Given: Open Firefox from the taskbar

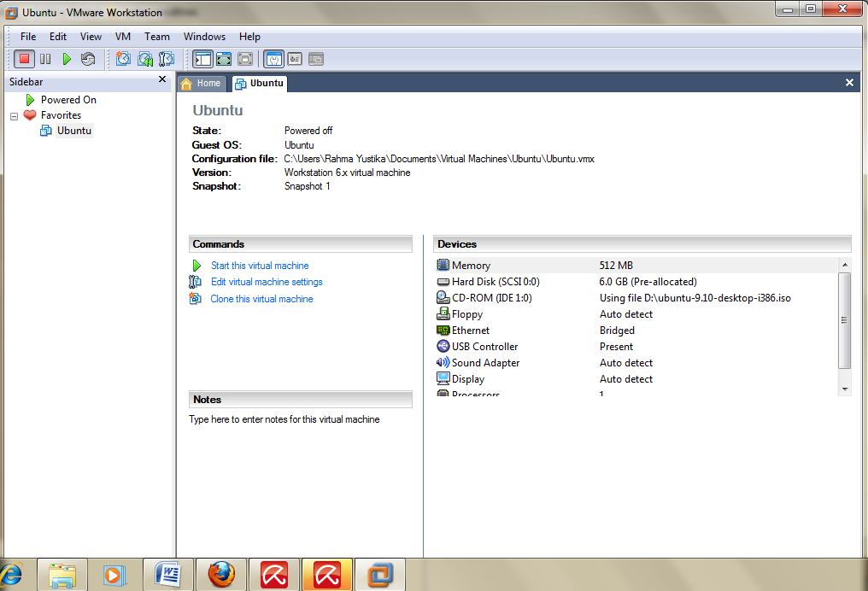Looking at the screenshot, I should (221, 575).
